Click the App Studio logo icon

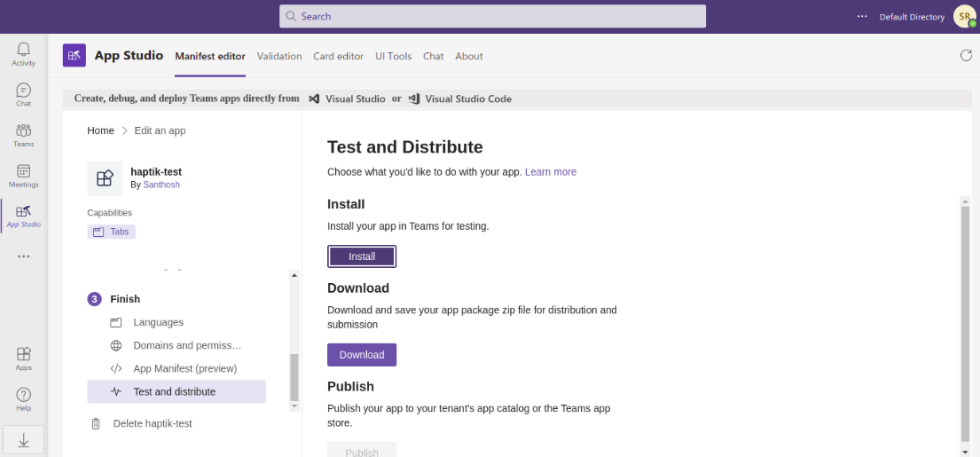pos(74,56)
